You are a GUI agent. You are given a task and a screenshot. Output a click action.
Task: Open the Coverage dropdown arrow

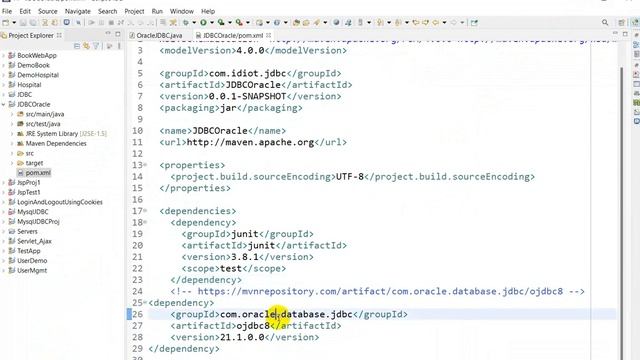click(x=229, y=23)
